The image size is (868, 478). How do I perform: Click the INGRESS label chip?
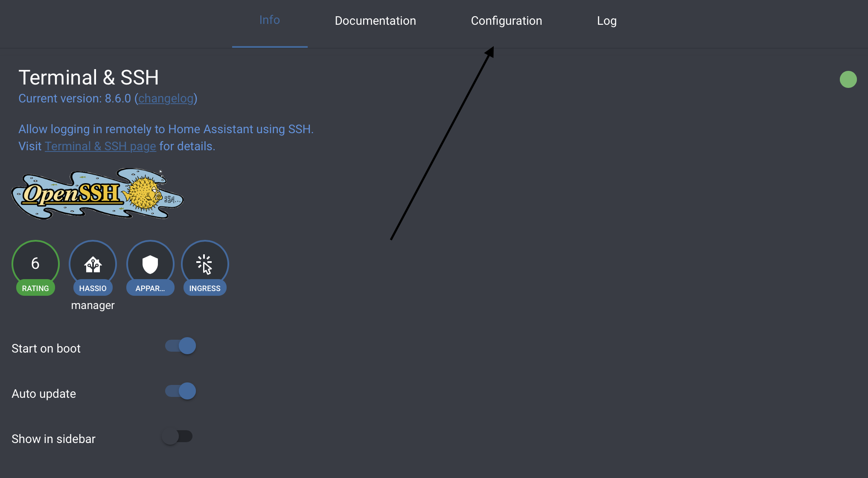(205, 288)
